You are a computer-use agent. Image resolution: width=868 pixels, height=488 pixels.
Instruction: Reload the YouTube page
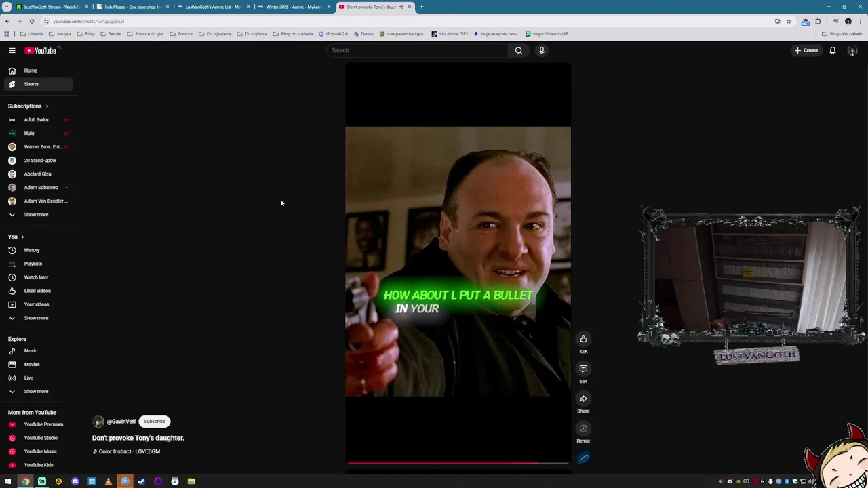(x=31, y=21)
